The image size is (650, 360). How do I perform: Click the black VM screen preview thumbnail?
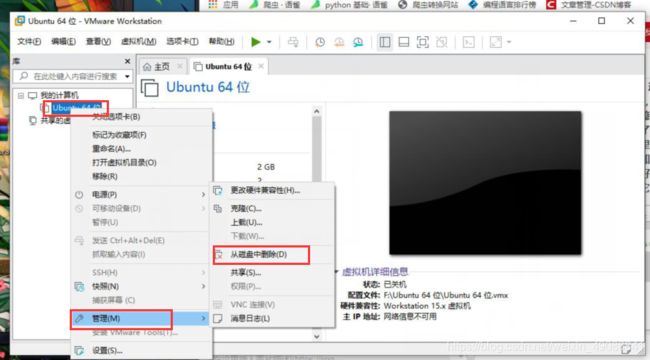point(485,183)
